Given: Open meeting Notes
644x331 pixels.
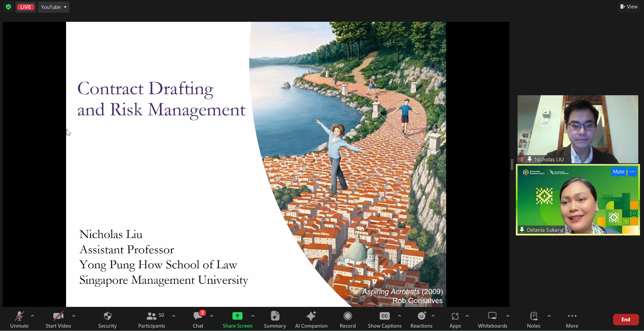Looking at the screenshot, I should [534, 320].
